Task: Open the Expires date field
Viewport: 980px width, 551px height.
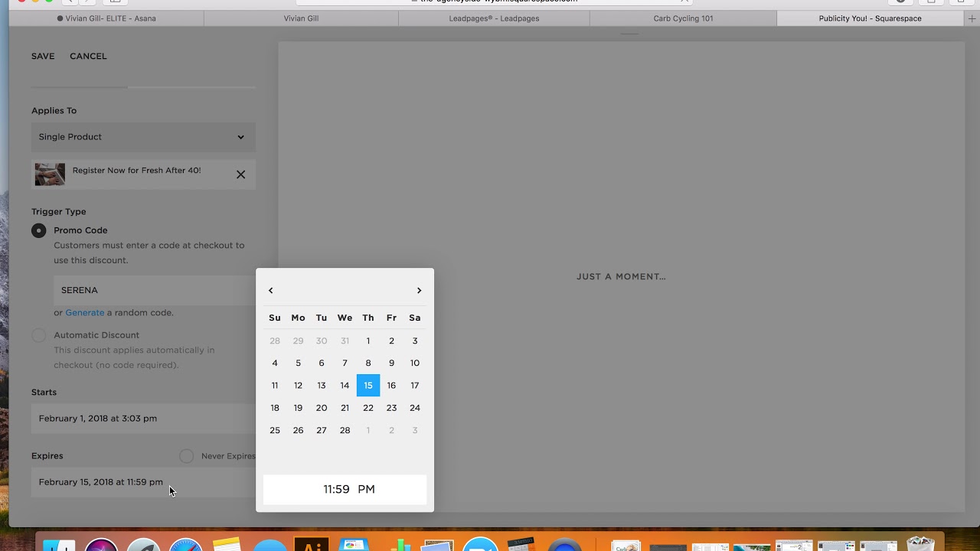Action: 143,482
